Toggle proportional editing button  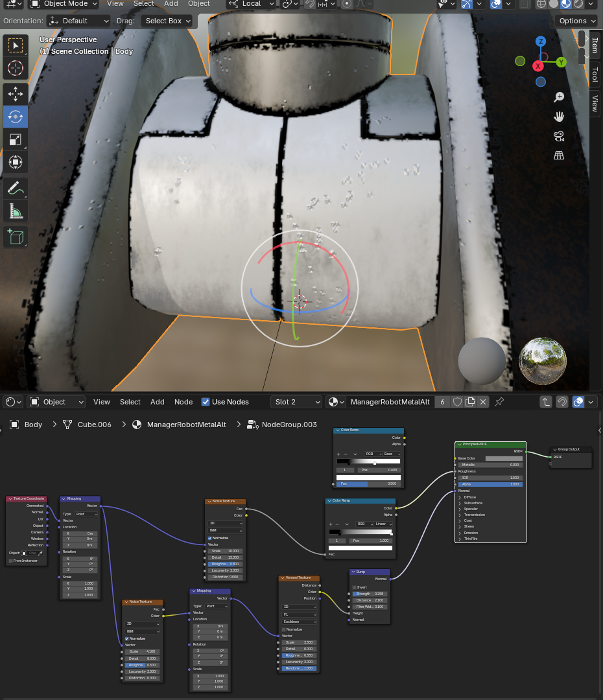347,4
